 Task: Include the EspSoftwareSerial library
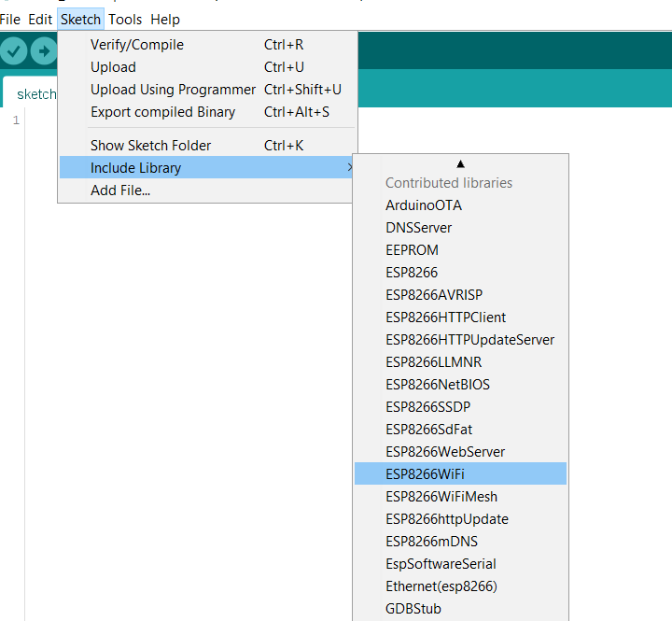[x=461, y=563]
